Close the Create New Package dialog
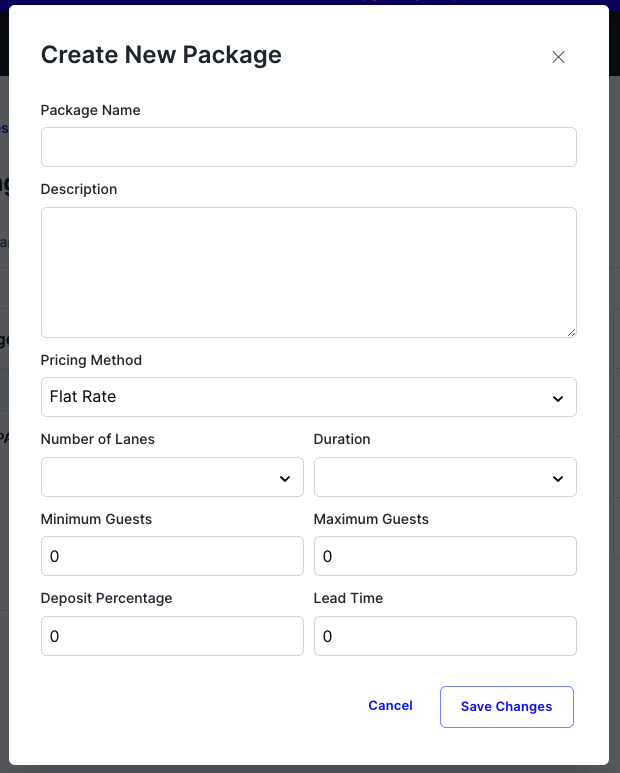The width and height of the screenshot is (620, 773). (559, 57)
